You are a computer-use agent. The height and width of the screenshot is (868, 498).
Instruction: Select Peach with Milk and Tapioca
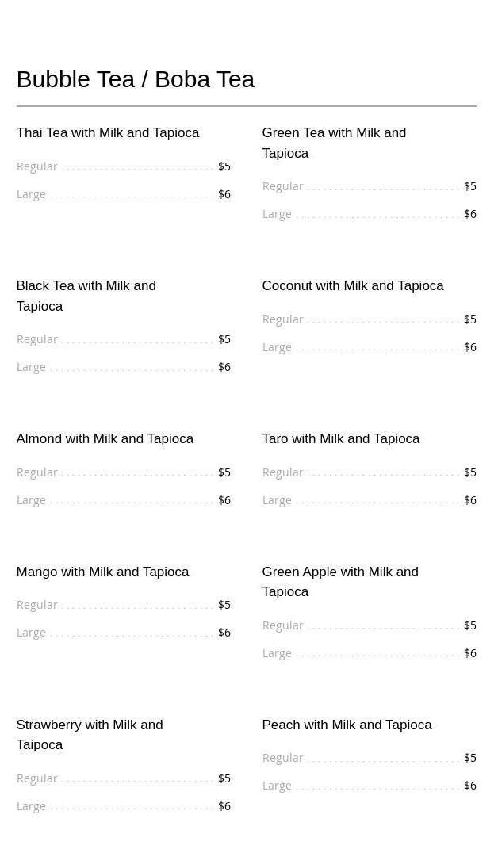(x=347, y=725)
